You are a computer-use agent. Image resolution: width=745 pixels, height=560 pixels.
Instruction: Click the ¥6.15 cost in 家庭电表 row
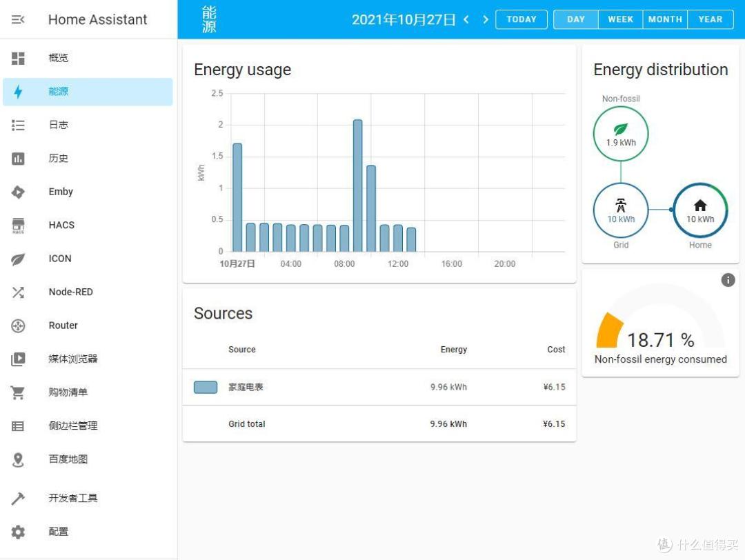(554, 387)
